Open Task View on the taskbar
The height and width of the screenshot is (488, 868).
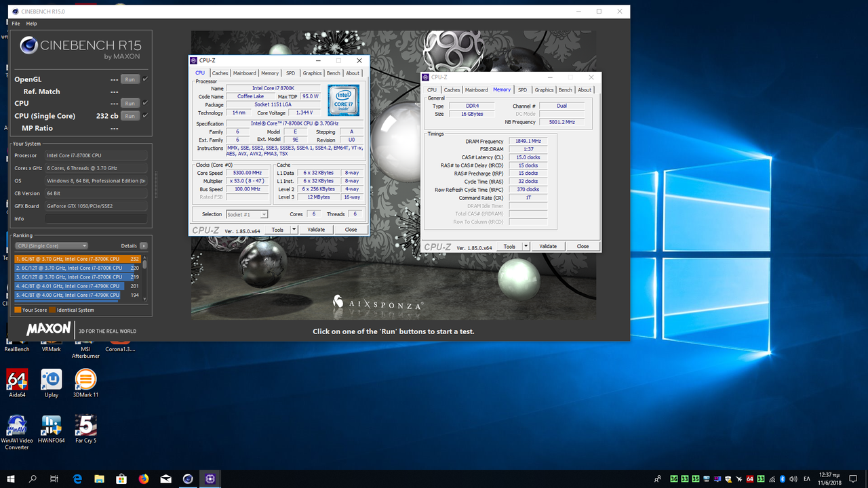pos(54,479)
